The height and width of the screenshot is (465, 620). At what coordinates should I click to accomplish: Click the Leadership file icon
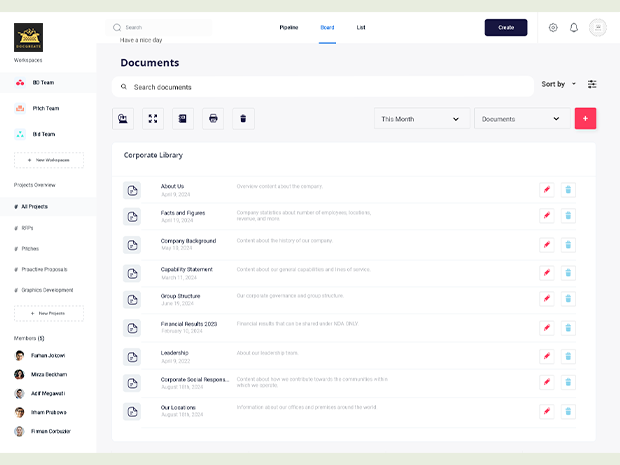coord(132,357)
